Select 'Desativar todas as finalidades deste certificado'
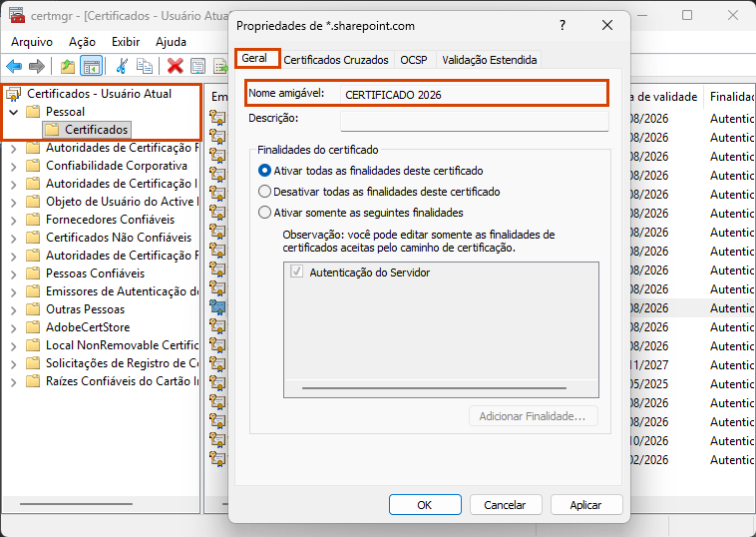Image resolution: width=756 pixels, height=537 pixels. tap(264, 192)
